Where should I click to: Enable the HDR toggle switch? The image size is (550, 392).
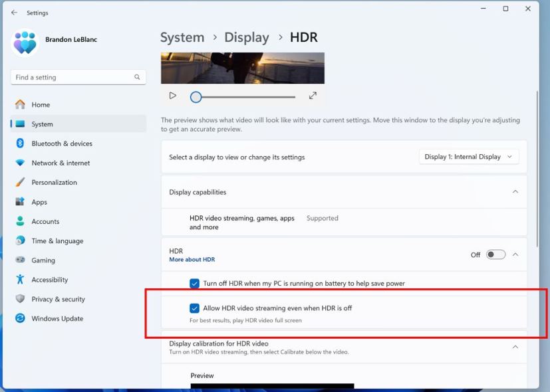click(x=495, y=254)
